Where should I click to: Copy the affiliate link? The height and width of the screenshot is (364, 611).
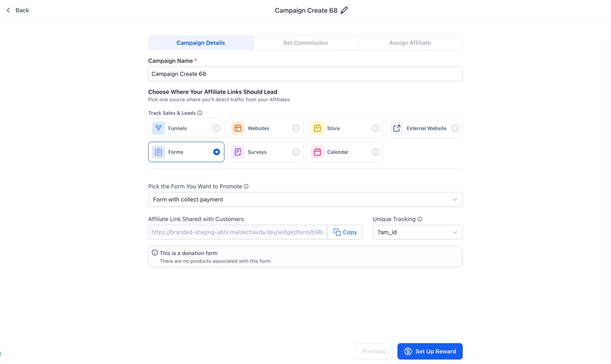[x=345, y=232]
